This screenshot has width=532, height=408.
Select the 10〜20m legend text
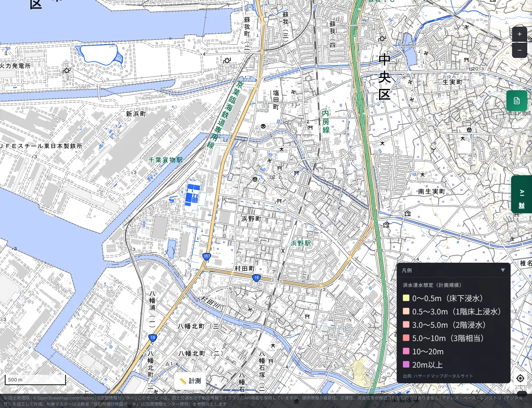(x=428, y=351)
